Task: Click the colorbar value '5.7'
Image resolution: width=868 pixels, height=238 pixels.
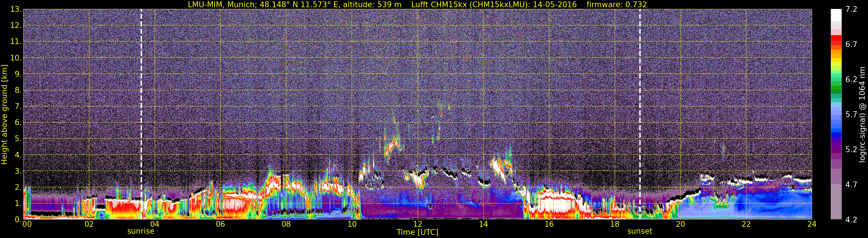Action: (851, 114)
